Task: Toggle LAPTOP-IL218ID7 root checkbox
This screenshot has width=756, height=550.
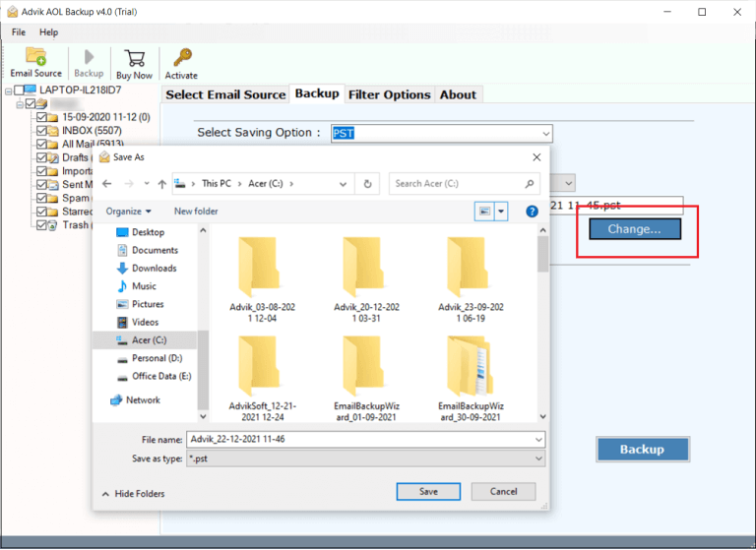Action: pyautogui.click(x=19, y=91)
